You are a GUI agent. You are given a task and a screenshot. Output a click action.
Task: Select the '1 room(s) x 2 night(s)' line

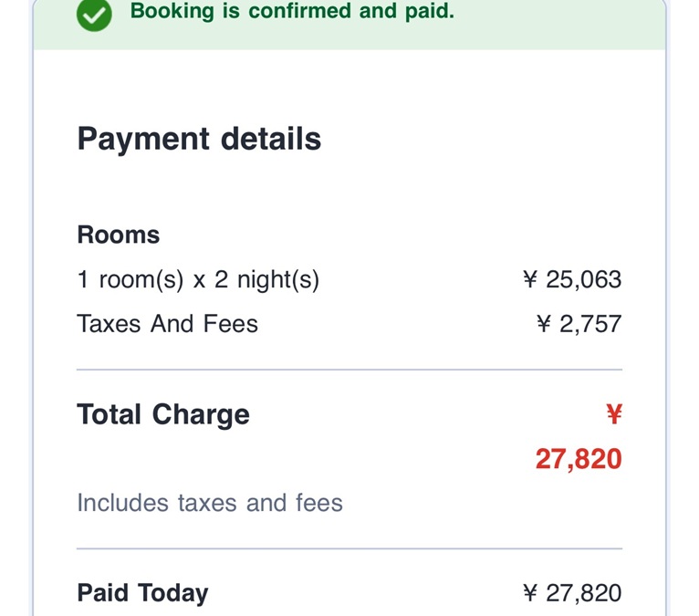point(198,279)
